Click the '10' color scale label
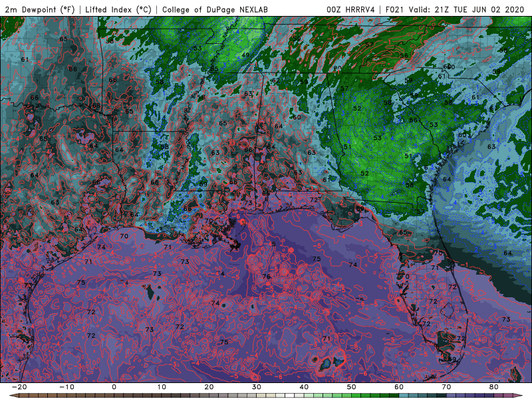 [x=162, y=387]
